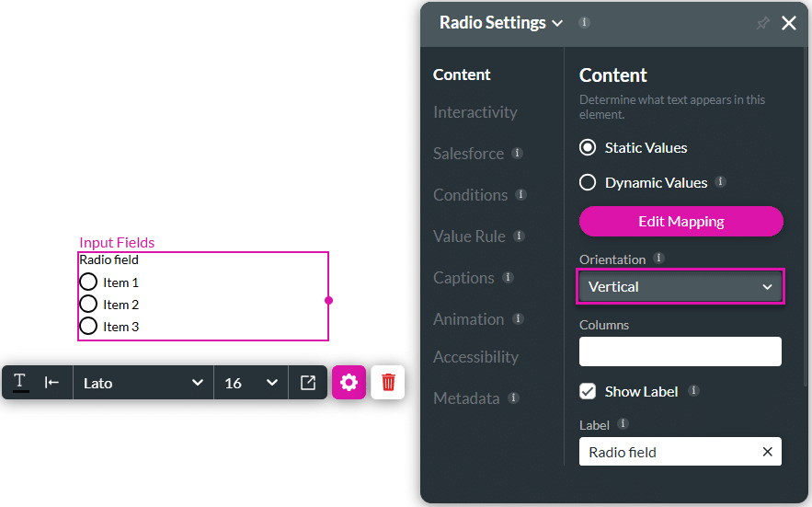
Task: Switch to the Interactivity tab
Action: click(475, 112)
